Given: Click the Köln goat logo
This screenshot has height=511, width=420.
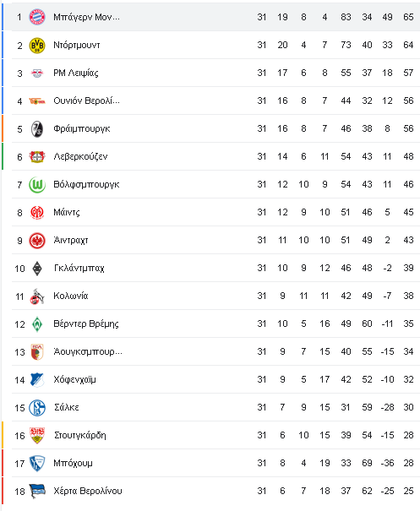Looking at the screenshot, I should coord(37,296).
